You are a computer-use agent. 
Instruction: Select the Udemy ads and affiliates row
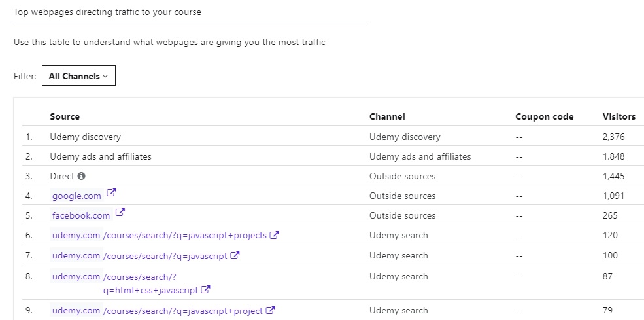101,156
